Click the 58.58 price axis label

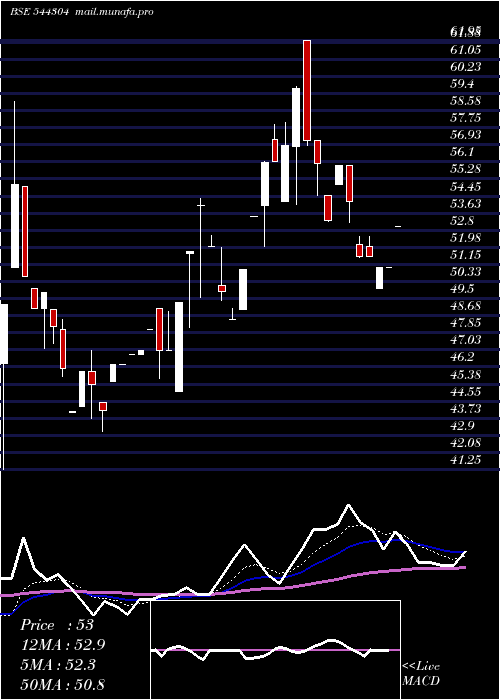465,100
